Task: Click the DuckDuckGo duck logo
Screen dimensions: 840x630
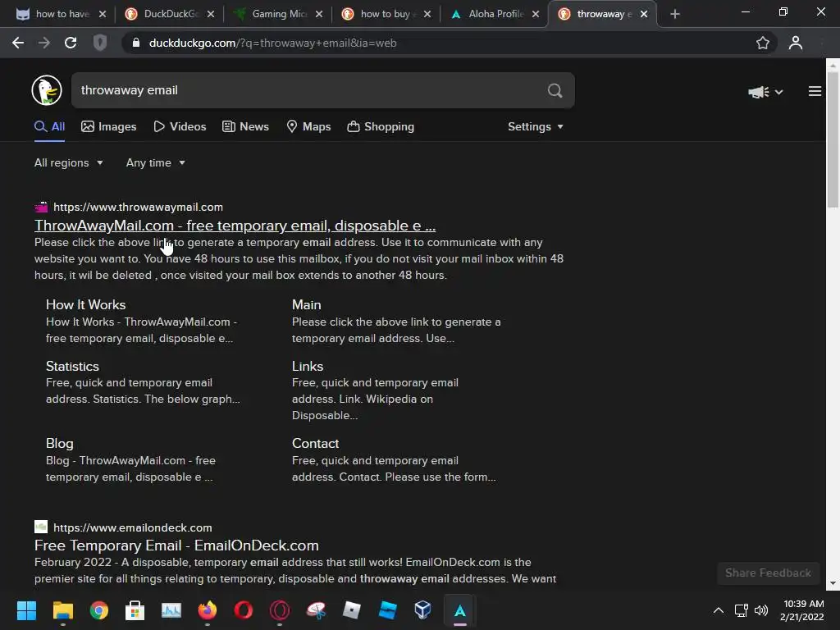Action: pyautogui.click(x=47, y=90)
